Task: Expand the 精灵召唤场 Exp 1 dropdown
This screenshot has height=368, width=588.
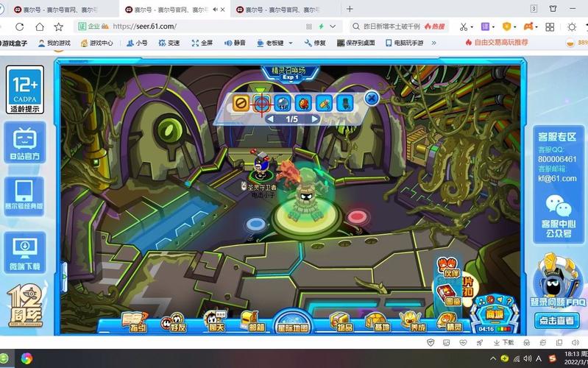Action: pyautogui.click(x=290, y=73)
